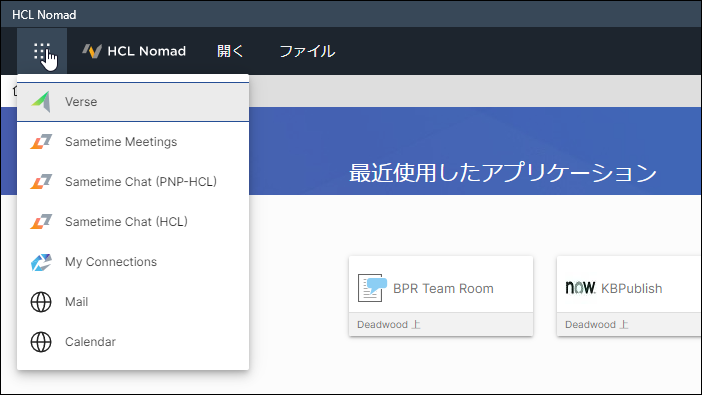The width and height of the screenshot is (702, 395).
Task: Open My Connections entry
Action: 133,262
